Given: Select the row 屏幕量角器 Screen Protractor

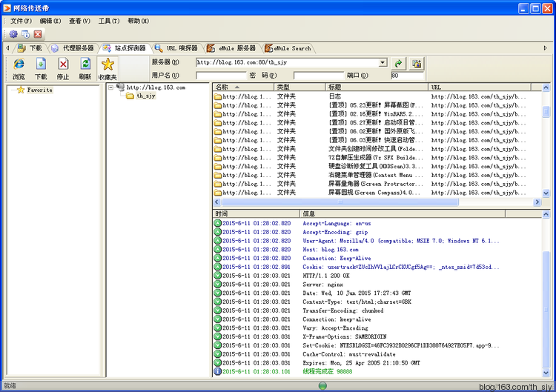Looking at the screenshot, I should pyautogui.click(x=377, y=184).
